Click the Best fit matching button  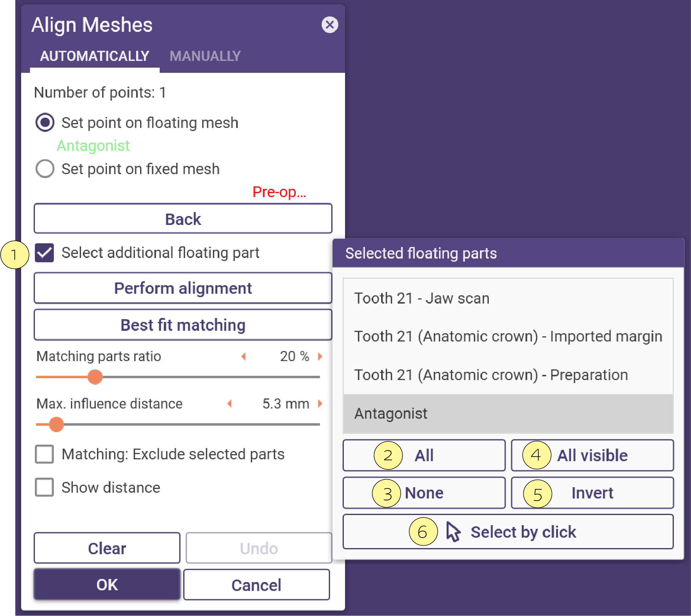(x=183, y=325)
